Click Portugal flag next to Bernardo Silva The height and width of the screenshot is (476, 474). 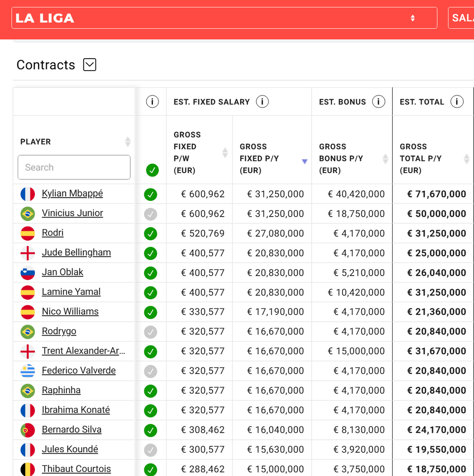[x=27, y=430]
